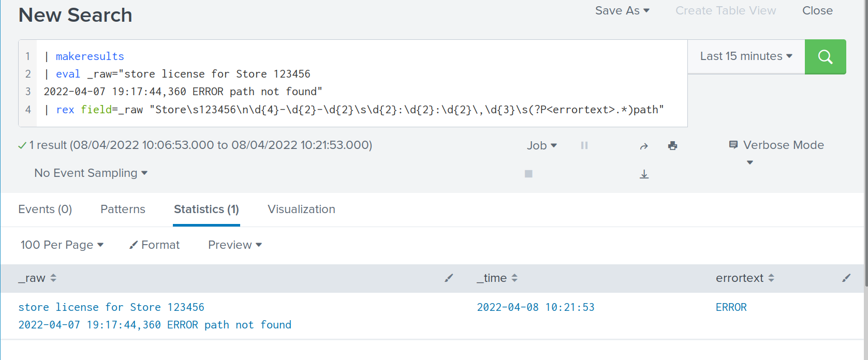Expand the Save As menu

(622, 11)
